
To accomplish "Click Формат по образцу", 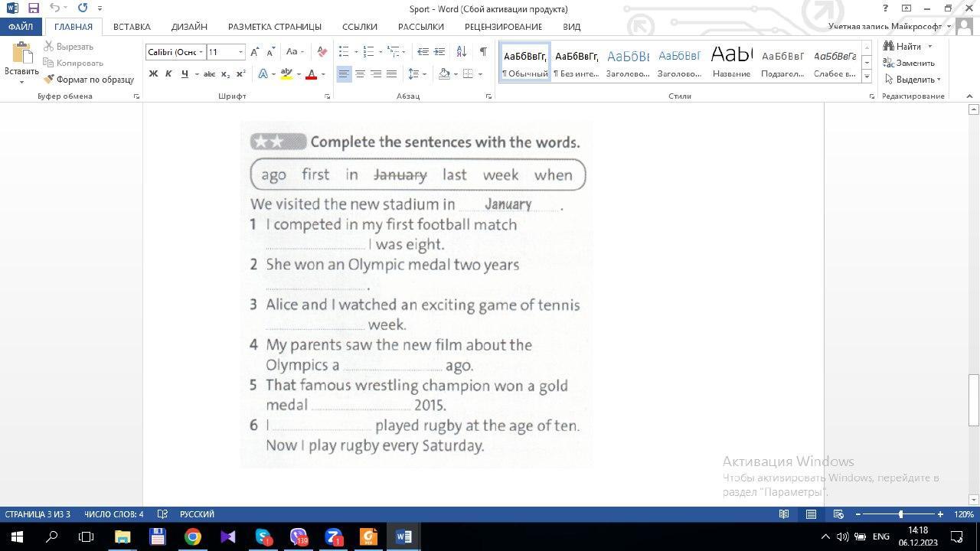I will 89,80.
